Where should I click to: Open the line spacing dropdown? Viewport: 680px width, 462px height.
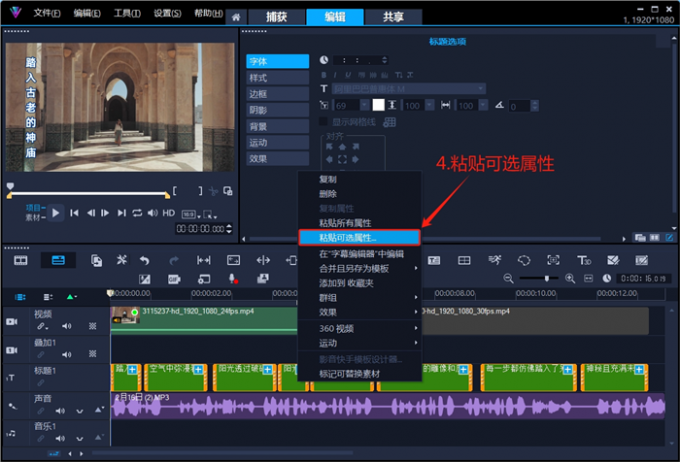coord(429,105)
